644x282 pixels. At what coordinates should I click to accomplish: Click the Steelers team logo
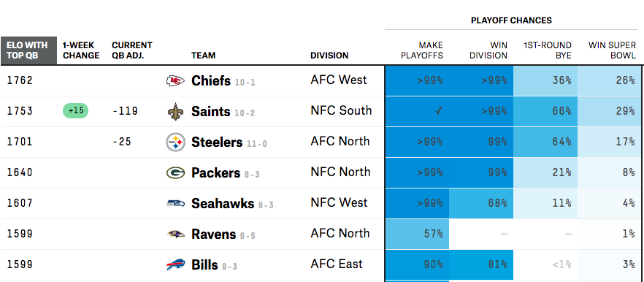[x=175, y=142]
